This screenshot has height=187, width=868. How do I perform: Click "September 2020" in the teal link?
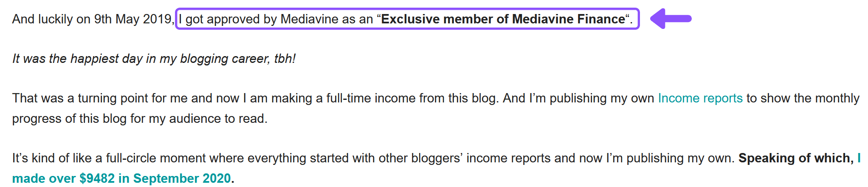pos(182,178)
